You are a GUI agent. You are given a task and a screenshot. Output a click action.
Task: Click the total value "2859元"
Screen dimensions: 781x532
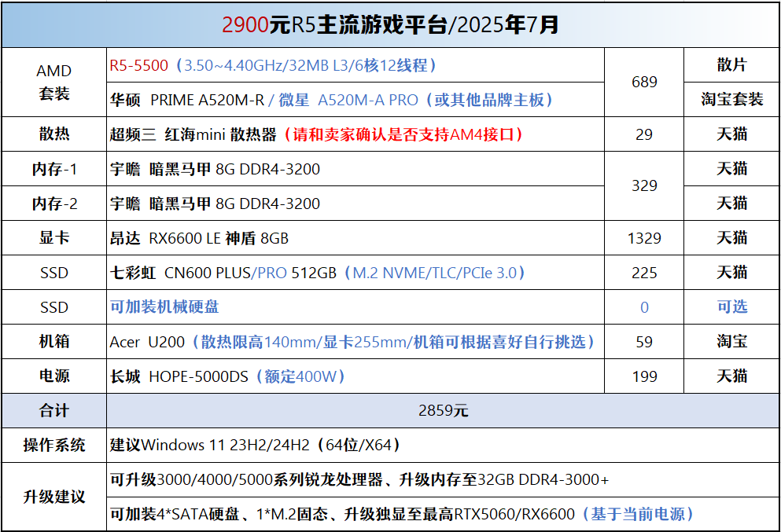click(443, 410)
